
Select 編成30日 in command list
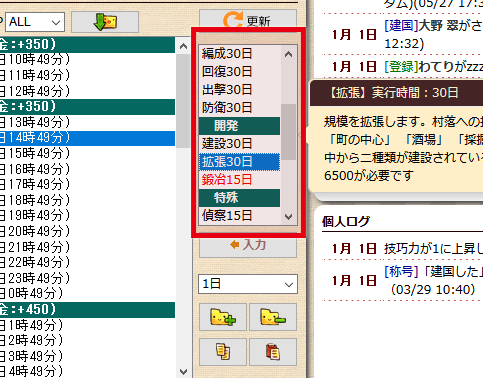[x=239, y=54]
